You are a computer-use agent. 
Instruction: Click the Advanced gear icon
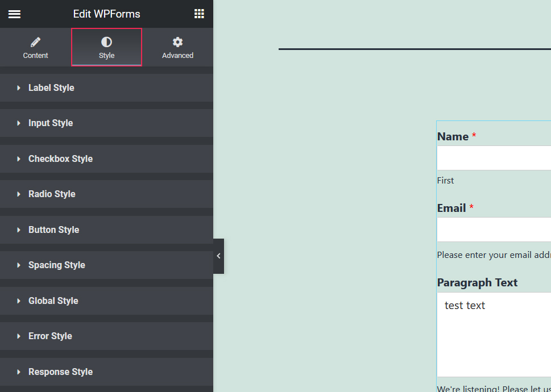[177, 40]
